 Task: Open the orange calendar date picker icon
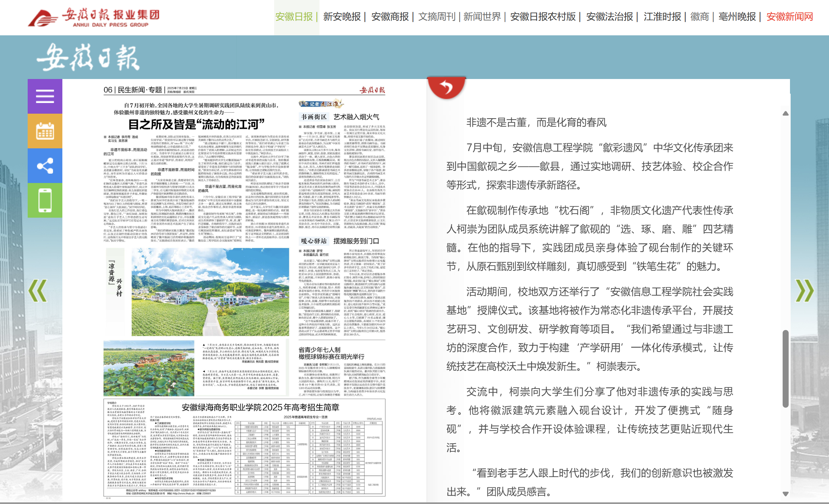(45, 131)
